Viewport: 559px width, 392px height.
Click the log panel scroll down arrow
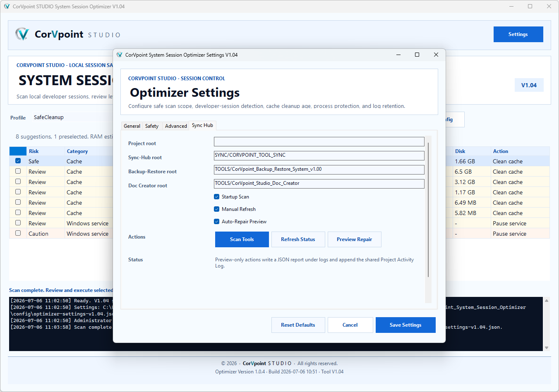pyautogui.click(x=547, y=348)
